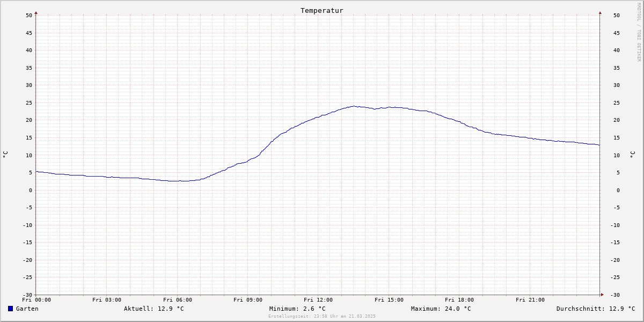This screenshot has width=644, height=322.
Task: Select the Aktuell: 12.9 °C value
Action: [x=154, y=309]
